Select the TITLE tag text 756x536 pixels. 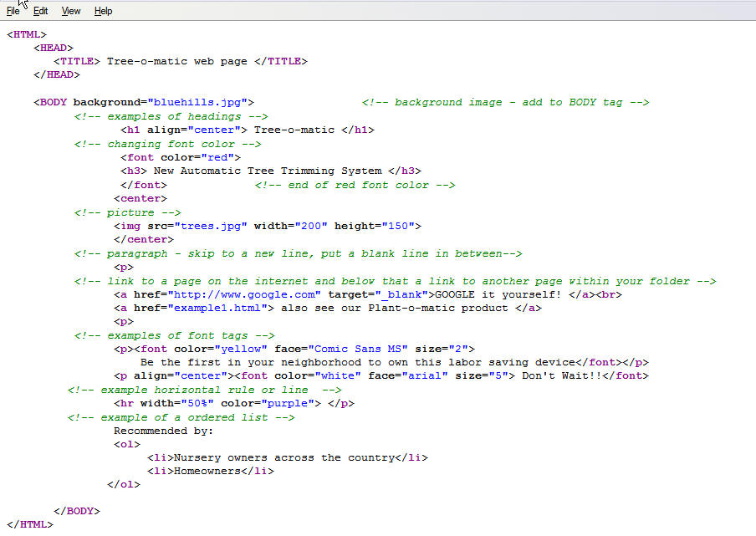76,60
